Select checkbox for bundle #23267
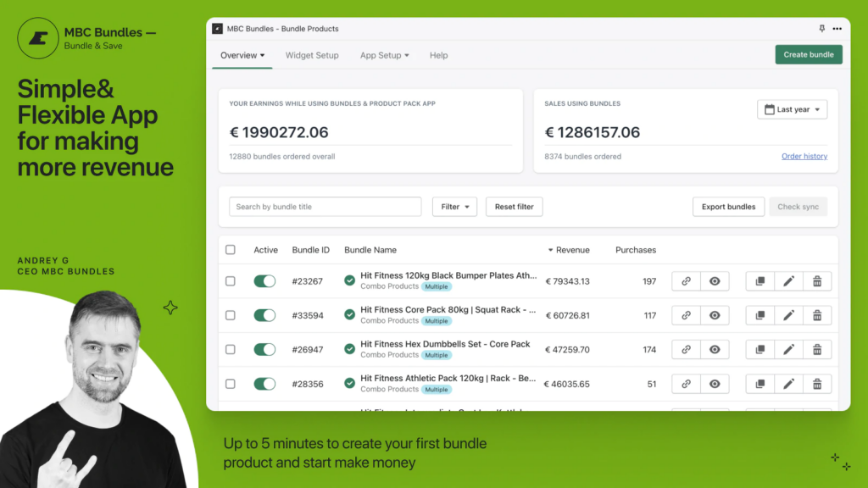Image resolution: width=868 pixels, height=488 pixels. click(231, 281)
